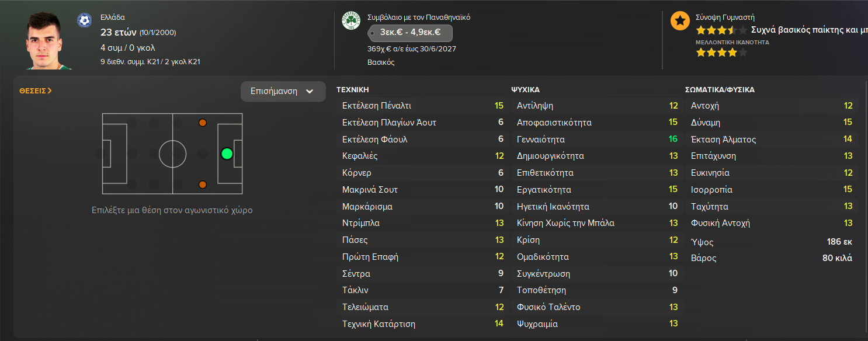Click the Ψυχραιμία attribute row

point(596,324)
